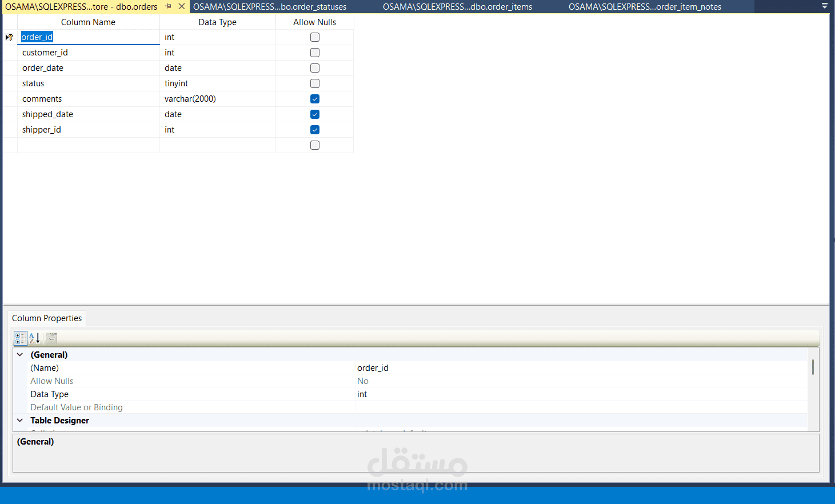Screen dimensions: 835x504
Task: Open the Property Pages toolbar icon
Action: pyautogui.click(x=51, y=338)
